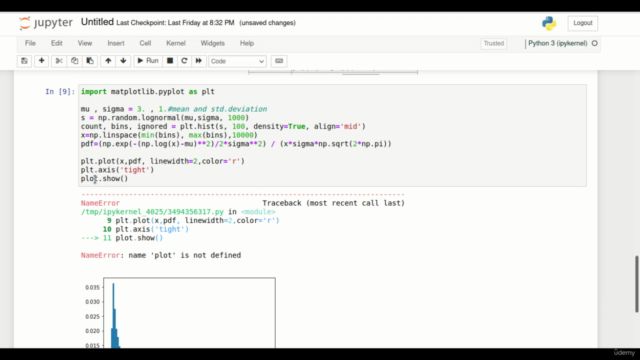Click the Jupyter logo
The image size is (640, 360).
tap(45, 23)
